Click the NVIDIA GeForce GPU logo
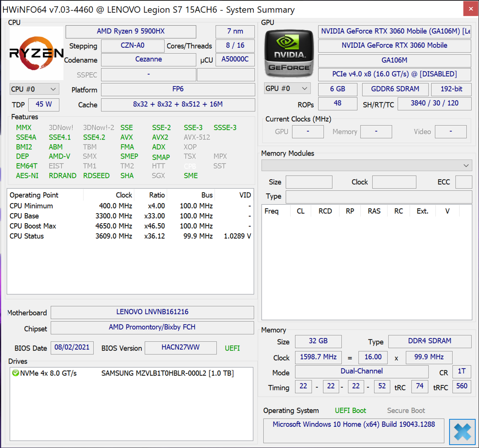This screenshot has height=448, width=479. pyautogui.click(x=289, y=53)
